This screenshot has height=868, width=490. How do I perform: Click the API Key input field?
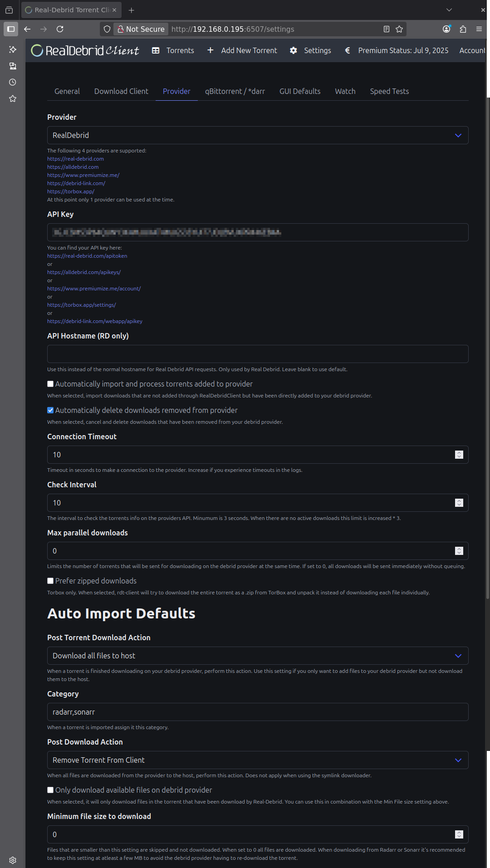pos(258,232)
